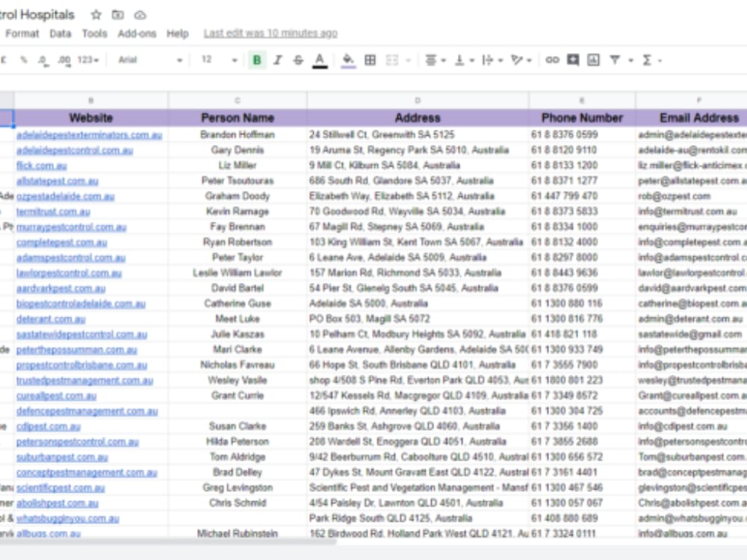Select the Person Name header cell
The height and width of the screenshot is (560, 747).
[x=238, y=118]
